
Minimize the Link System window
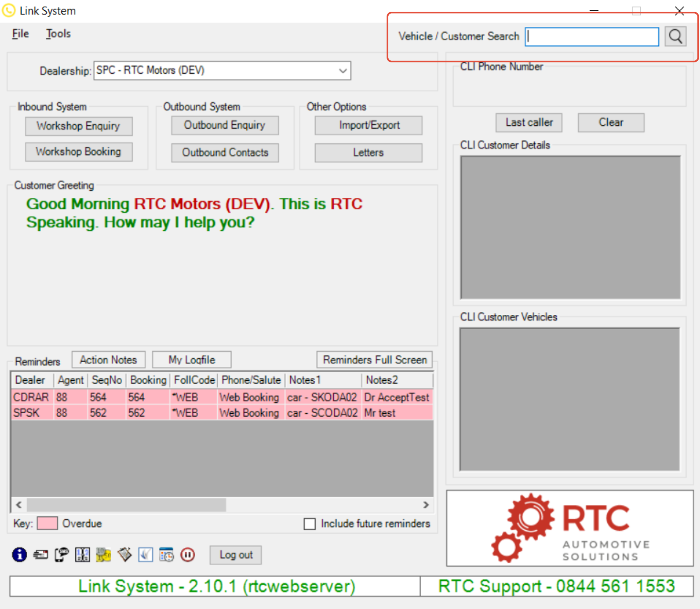[x=594, y=11]
